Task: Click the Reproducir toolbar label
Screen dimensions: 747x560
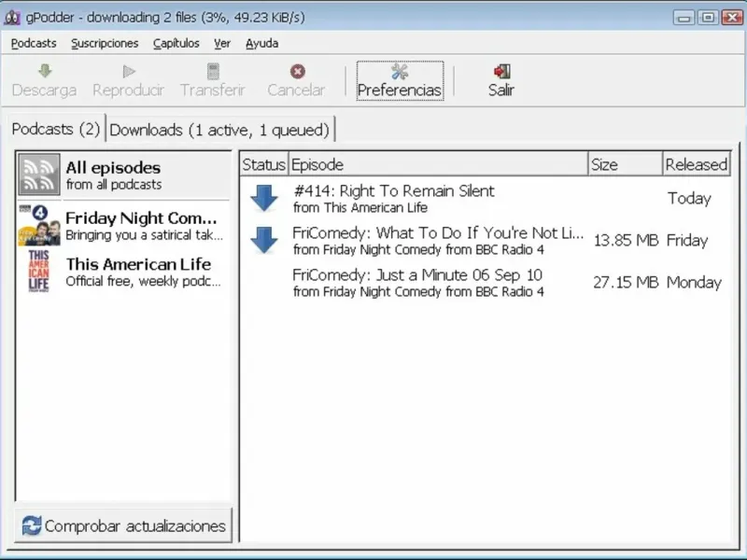Action: (x=128, y=90)
